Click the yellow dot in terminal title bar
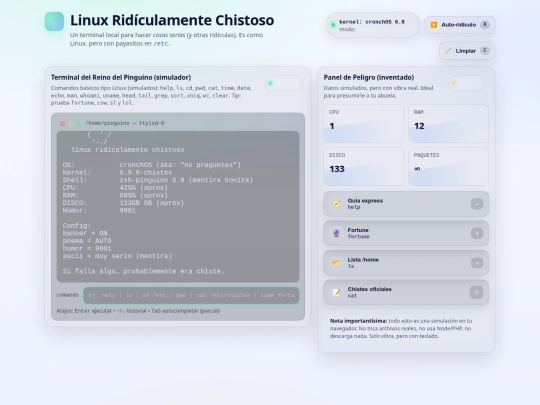The height and width of the screenshot is (405, 540). [x=70, y=123]
